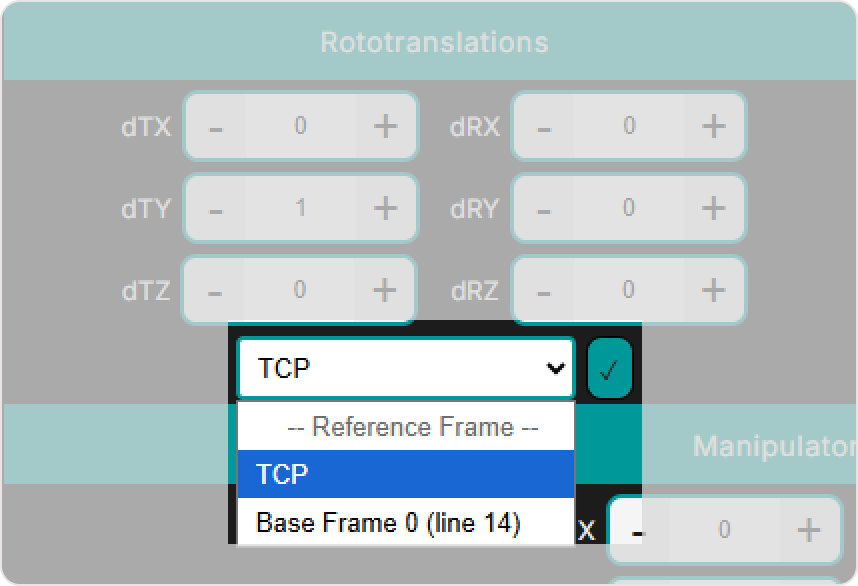The image size is (858, 586).
Task: Decrement the dRZ value
Action: [x=544, y=291]
